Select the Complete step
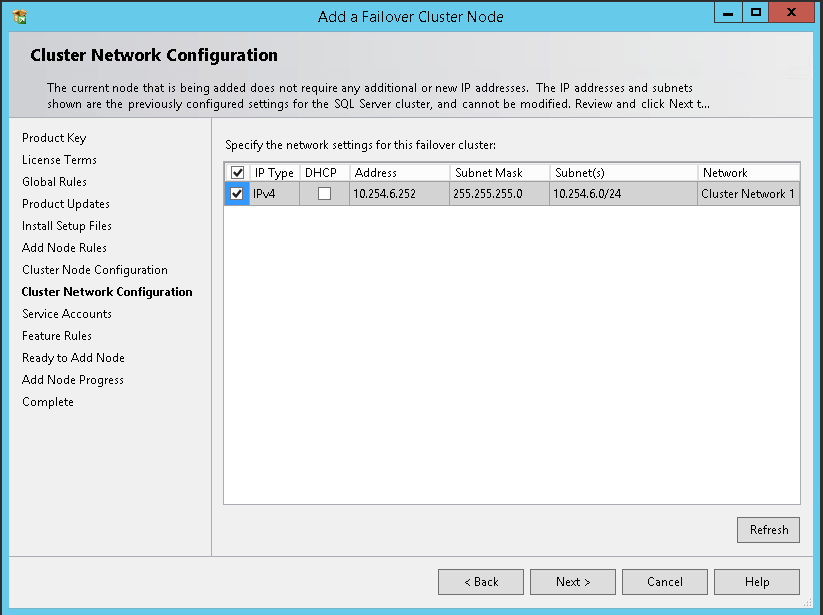The image size is (823, 615). 48,402
